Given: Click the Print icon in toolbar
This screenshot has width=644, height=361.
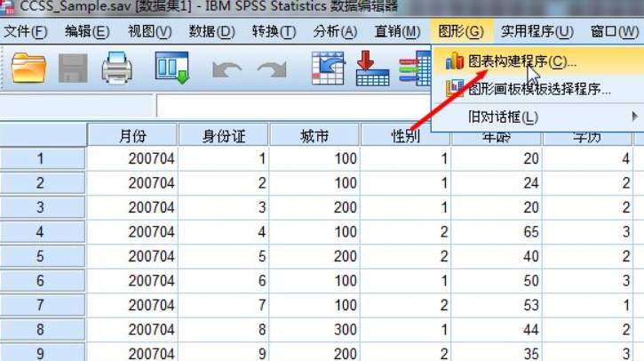Looking at the screenshot, I should tap(116, 68).
